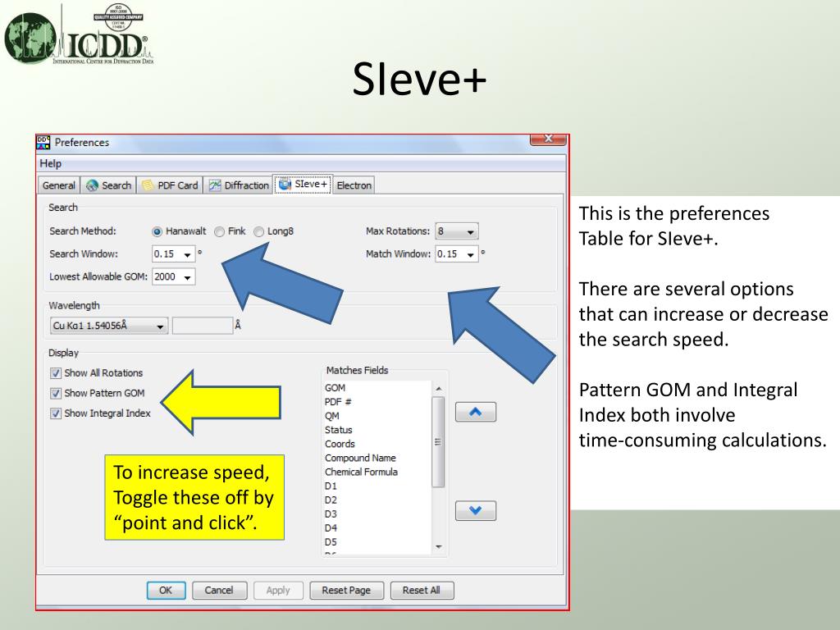Disable Show Pattern GOM
840x630 pixels.
(57, 394)
